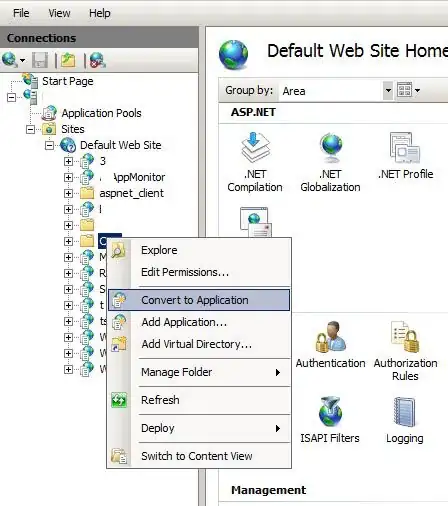Click the green Refresh icon in menu
The image size is (448, 506).
119,400
